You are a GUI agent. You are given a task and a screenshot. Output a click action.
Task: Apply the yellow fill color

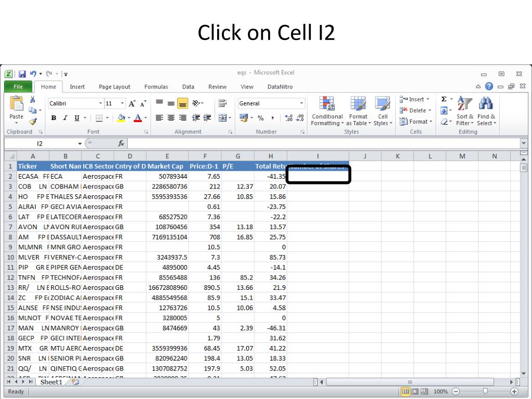pos(121,118)
